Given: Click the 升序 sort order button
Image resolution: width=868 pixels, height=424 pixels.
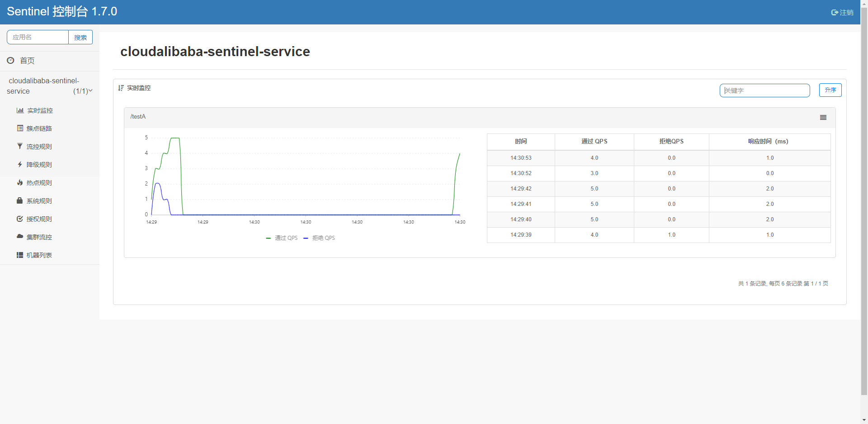Looking at the screenshot, I should (830, 90).
